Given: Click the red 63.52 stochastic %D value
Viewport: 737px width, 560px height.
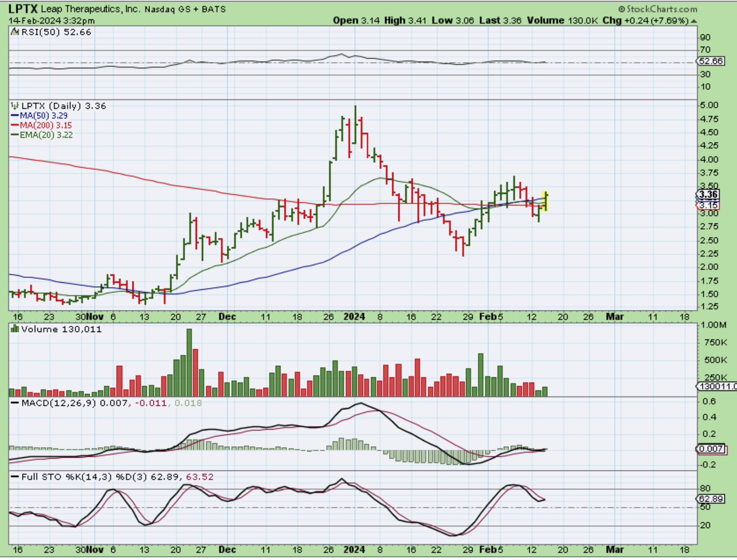Looking at the screenshot, I should point(200,477).
